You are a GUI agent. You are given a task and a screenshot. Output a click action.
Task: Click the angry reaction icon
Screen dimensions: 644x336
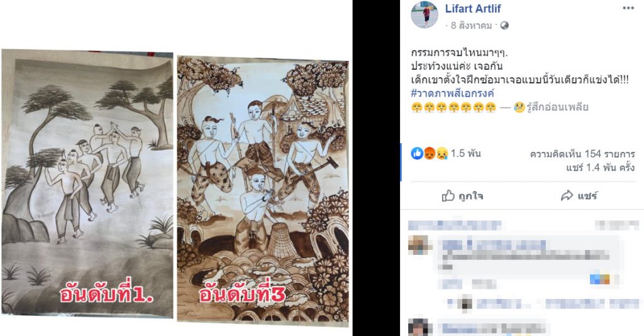pyautogui.click(x=429, y=153)
